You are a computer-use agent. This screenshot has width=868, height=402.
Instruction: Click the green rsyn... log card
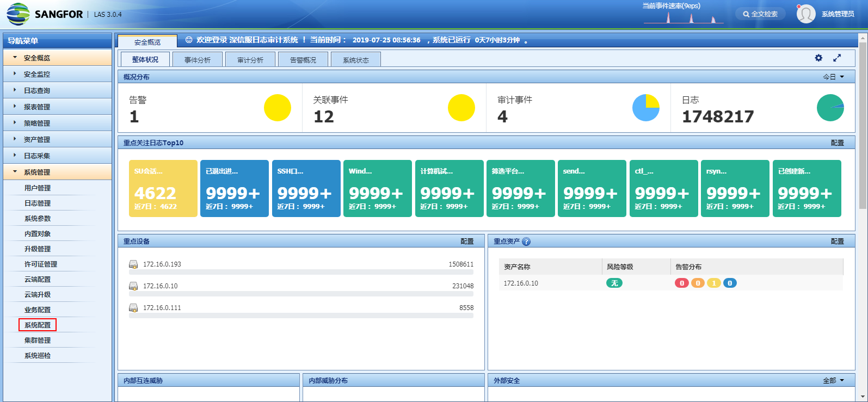pyautogui.click(x=735, y=188)
